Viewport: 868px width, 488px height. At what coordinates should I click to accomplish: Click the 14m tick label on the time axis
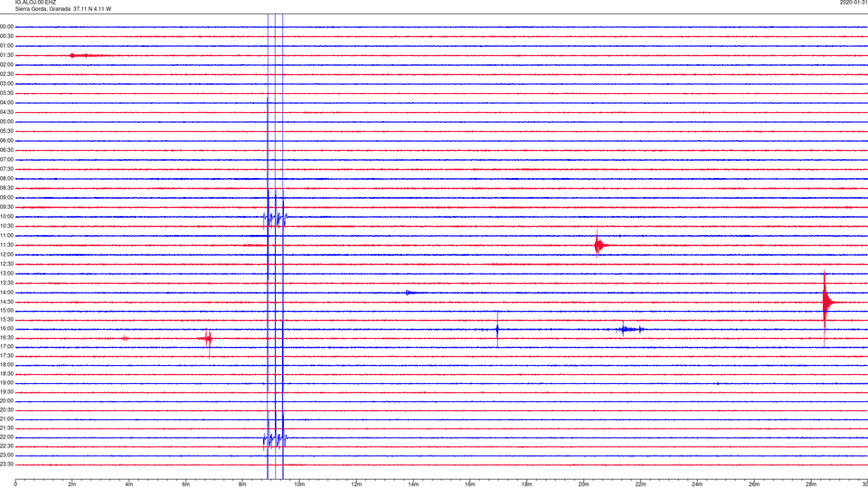pos(413,484)
